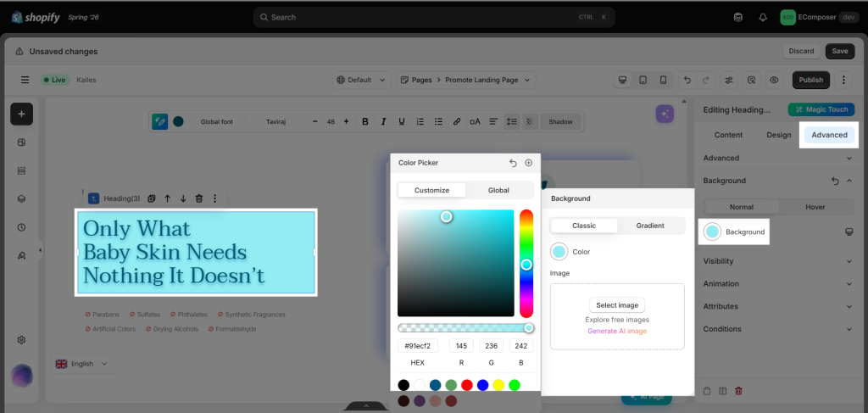Duplicate the Heading(3) element
Viewport: 868px width, 413px height.
[x=151, y=198]
